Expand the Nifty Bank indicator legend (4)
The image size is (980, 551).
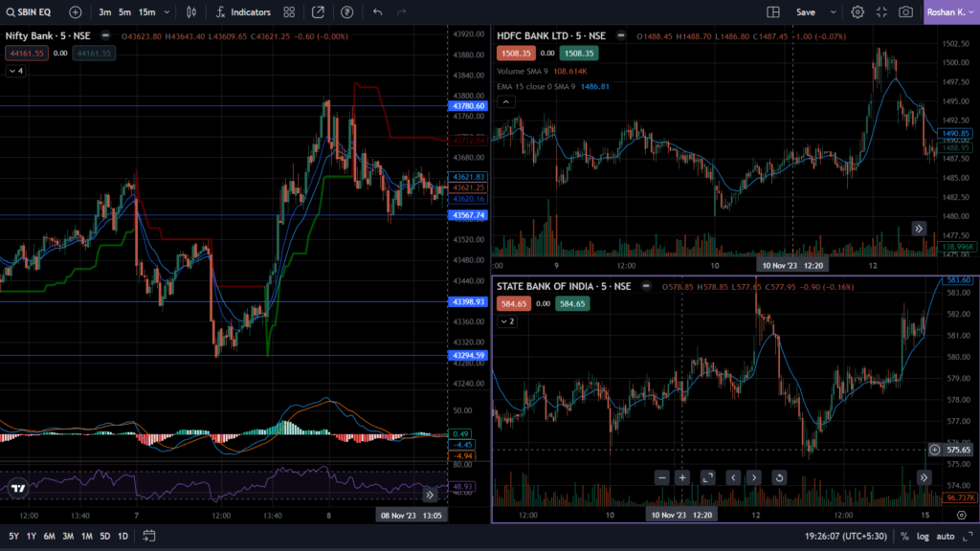tap(16, 71)
